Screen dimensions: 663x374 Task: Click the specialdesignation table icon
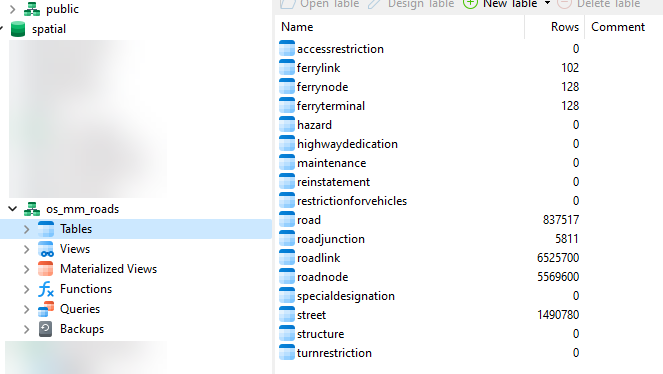coord(287,295)
